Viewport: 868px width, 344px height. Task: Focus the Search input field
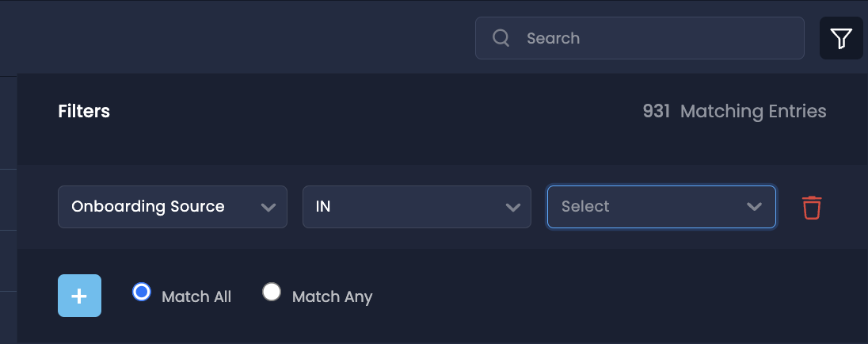640,38
